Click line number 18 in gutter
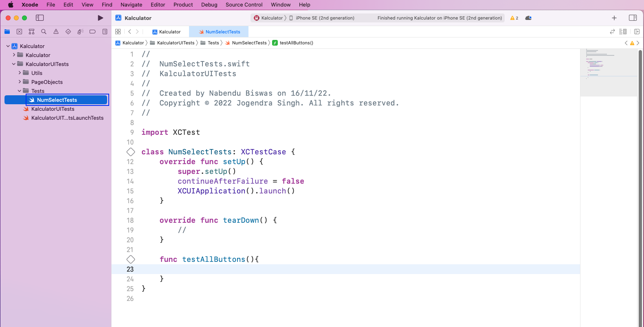This screenshot has height=327, width=644. [x=130, y=220]
